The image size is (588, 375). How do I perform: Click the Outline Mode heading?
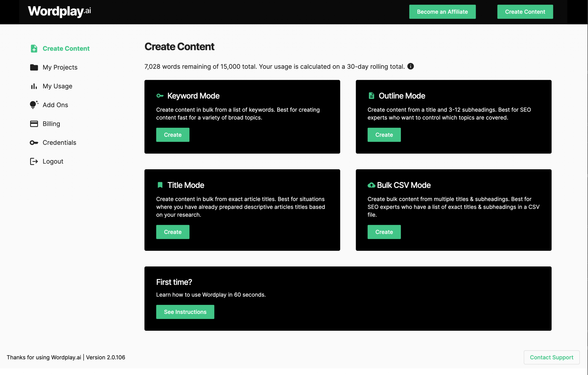(x=402, y=96)
